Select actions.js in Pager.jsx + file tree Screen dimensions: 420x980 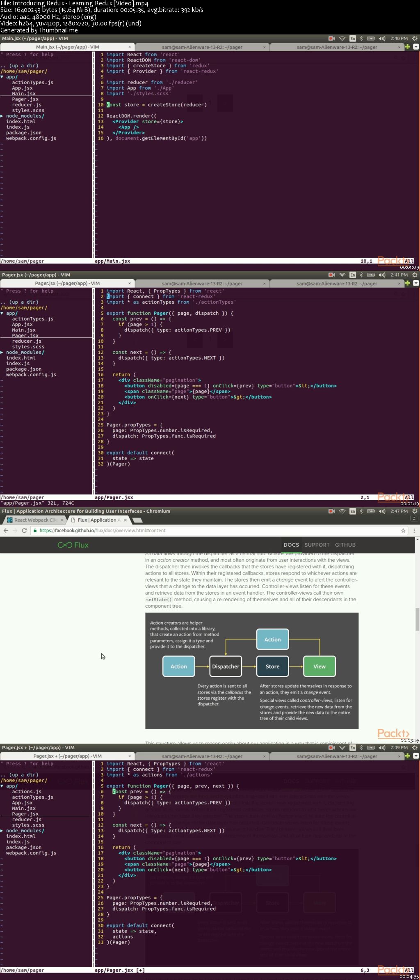[x=27, y=792]
